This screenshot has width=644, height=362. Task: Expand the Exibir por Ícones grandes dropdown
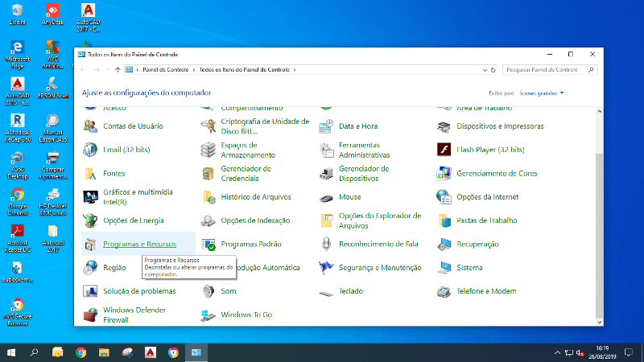pyautogui.click(x=542, y=93)
